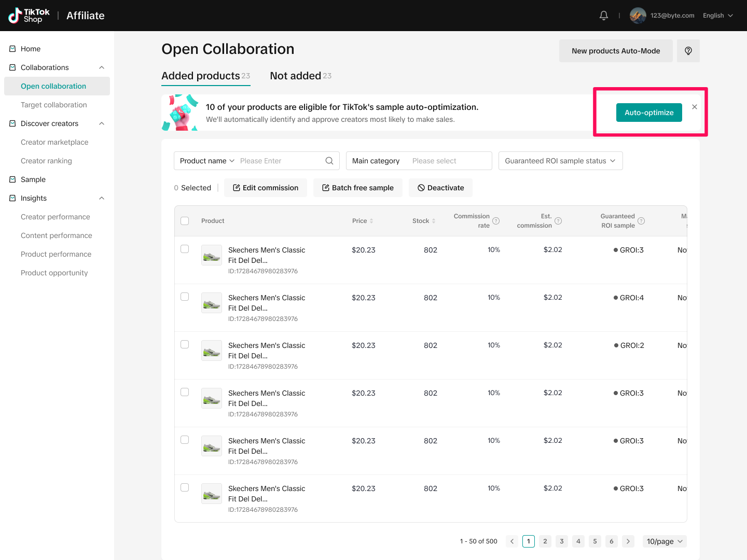Sort by Price column arrows
747x560 pixels.
tap(371, 221)
